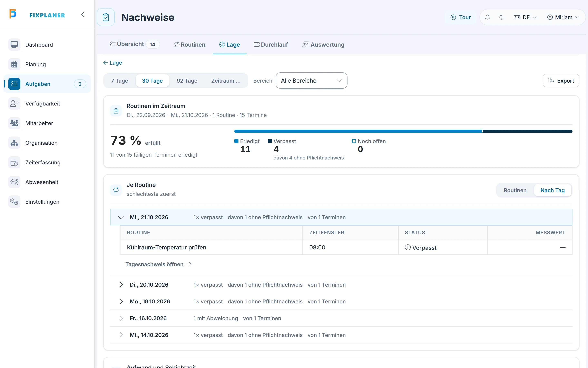588x368 pixels.
Task: Select the 30 Tage range
Action: pos(152,81)
